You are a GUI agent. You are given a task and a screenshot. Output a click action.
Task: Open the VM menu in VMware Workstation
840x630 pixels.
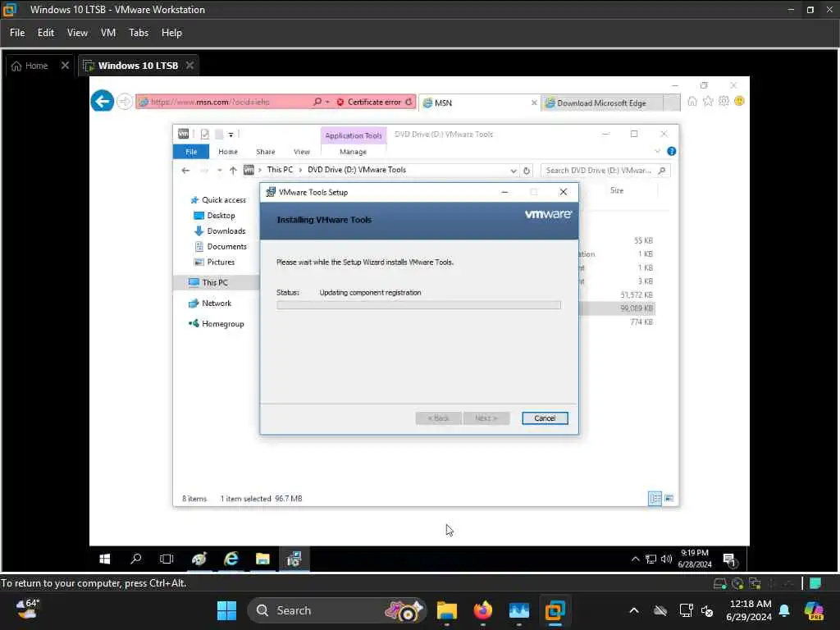click(x=108, y=33)
